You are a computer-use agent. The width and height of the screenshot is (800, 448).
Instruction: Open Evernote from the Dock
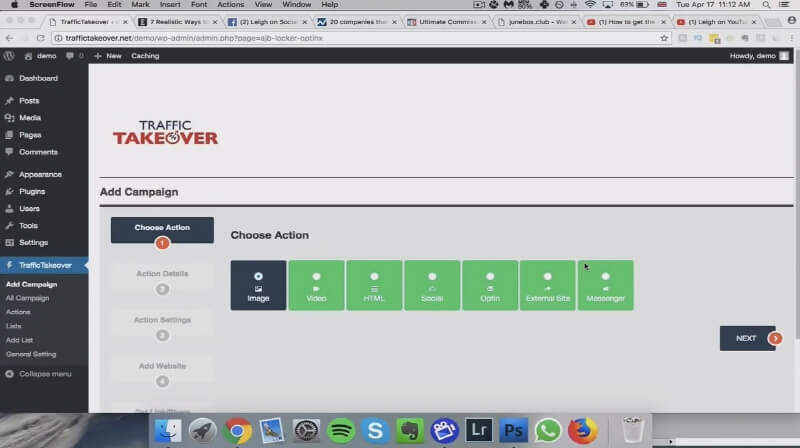410,431
